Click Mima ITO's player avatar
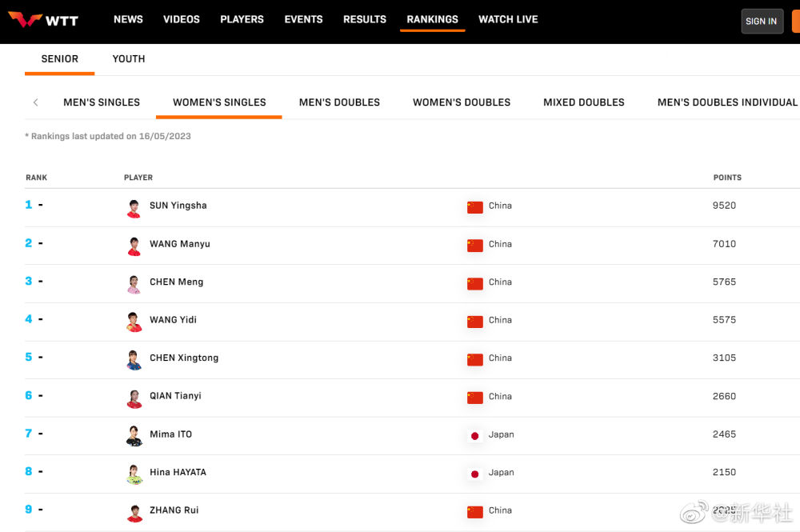800x532 pixels. (134, 436)
